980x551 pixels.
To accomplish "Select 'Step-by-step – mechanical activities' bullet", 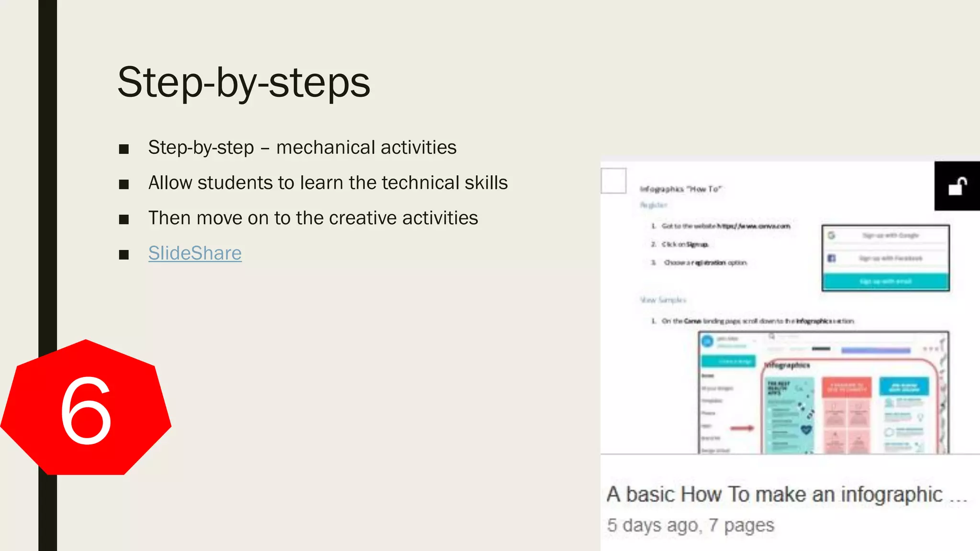I will point(302,147).
